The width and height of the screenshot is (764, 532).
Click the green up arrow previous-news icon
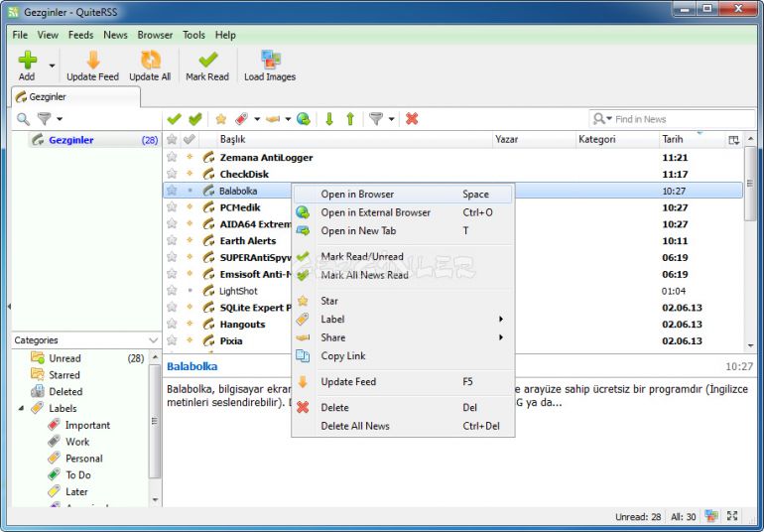(350, 118)
